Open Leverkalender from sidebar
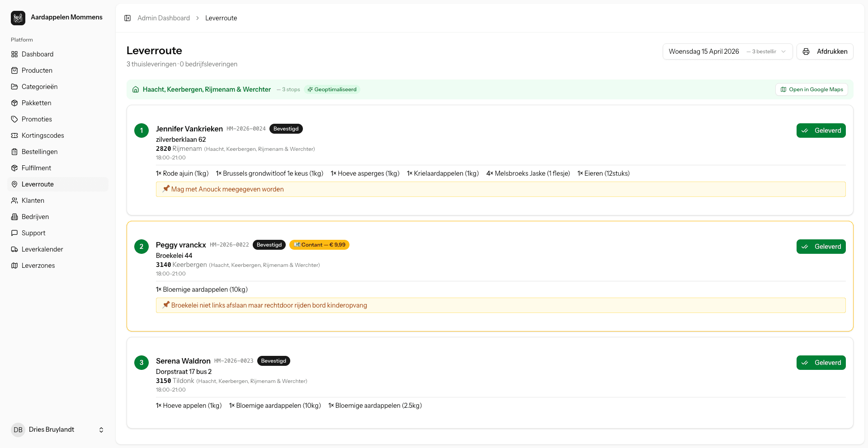868x448 pixels. pos(58,249)
